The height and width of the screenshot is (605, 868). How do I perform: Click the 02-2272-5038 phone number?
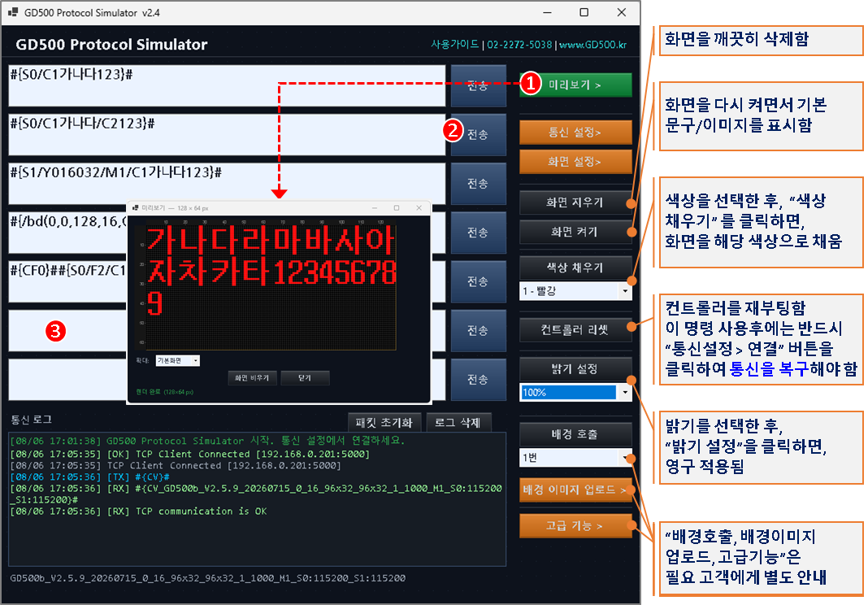tap(519, 45)
